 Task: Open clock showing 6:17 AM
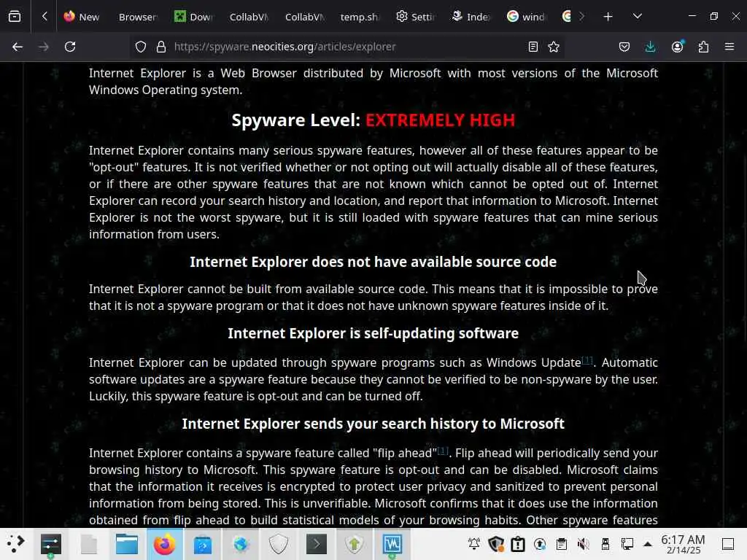(x=683, y=544)
